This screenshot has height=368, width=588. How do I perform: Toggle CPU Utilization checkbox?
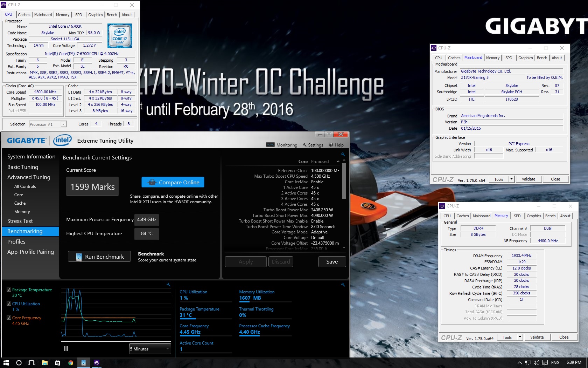tap(9, 304)
